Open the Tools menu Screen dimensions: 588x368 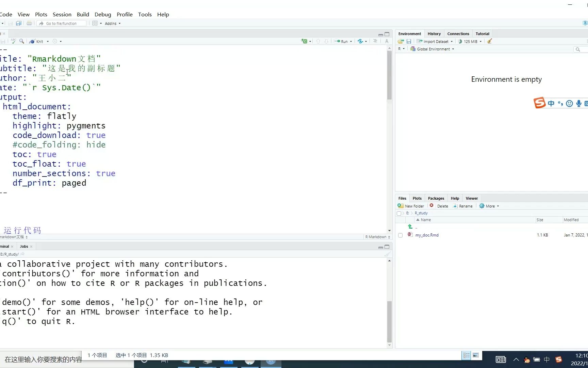point(145,14)
